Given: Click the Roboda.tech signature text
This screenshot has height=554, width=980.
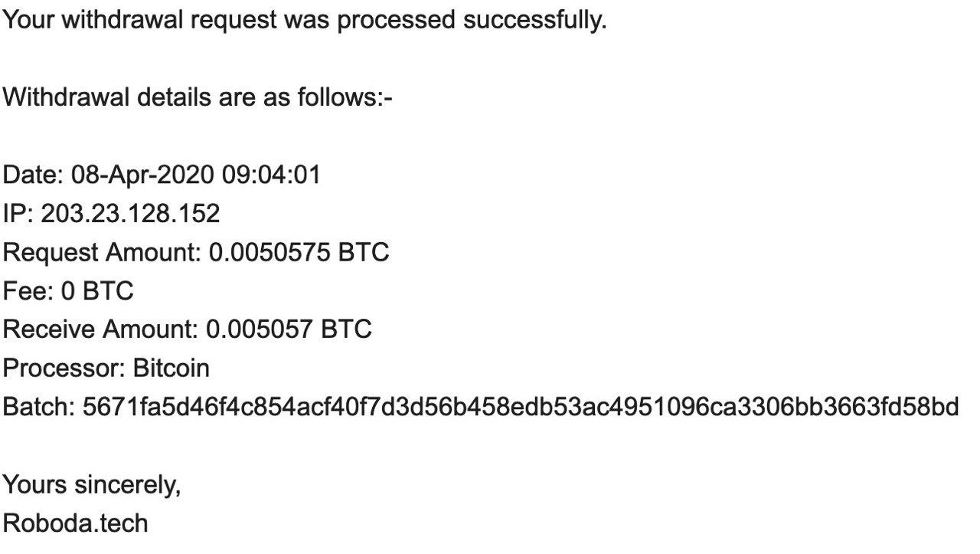Looking at the screenshot, I should 75,523.
